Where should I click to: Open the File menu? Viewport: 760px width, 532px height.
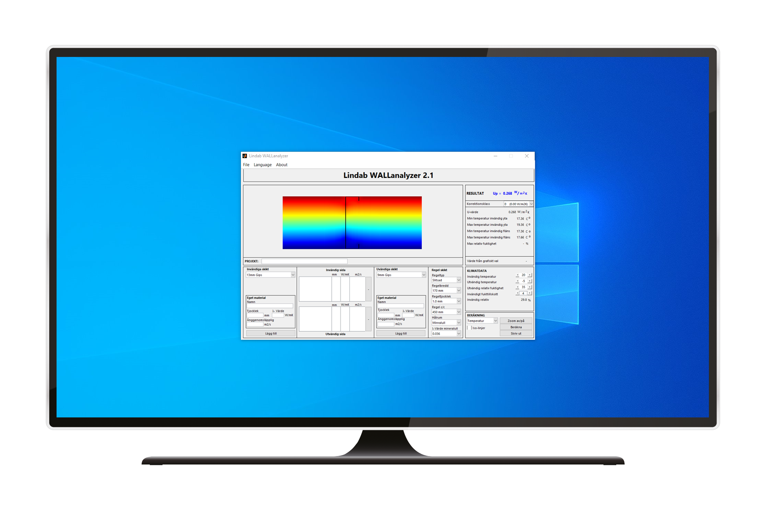click(246, 165)
